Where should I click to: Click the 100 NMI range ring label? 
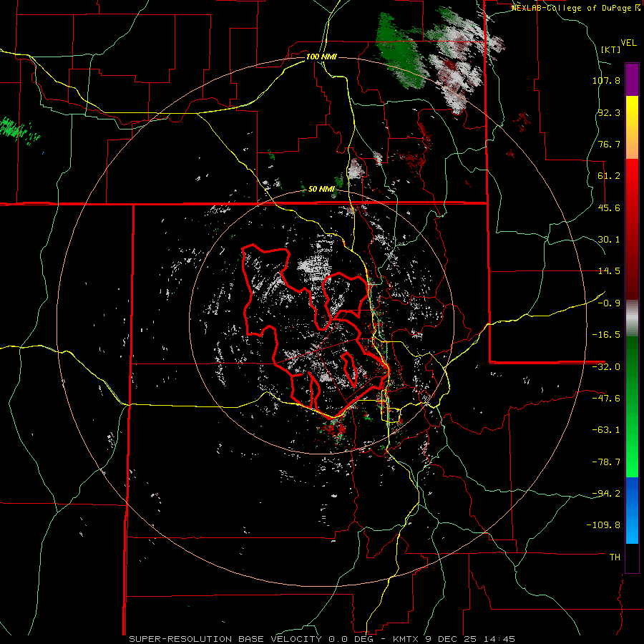click(321, 57)
